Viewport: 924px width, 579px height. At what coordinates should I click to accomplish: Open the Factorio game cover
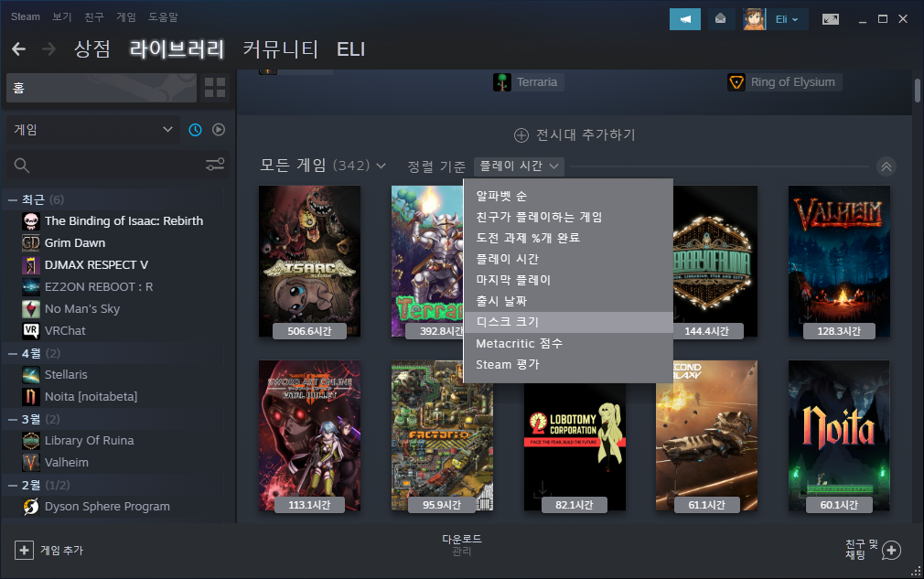click(x=442, y=436)
